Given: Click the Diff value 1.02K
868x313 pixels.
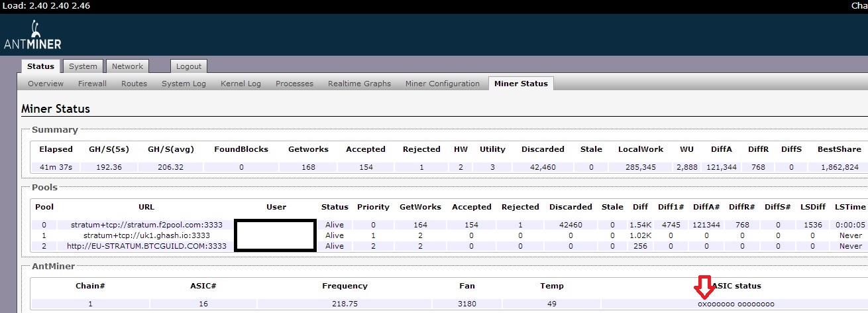Looking at the screenshot, I should coord(640,235).
